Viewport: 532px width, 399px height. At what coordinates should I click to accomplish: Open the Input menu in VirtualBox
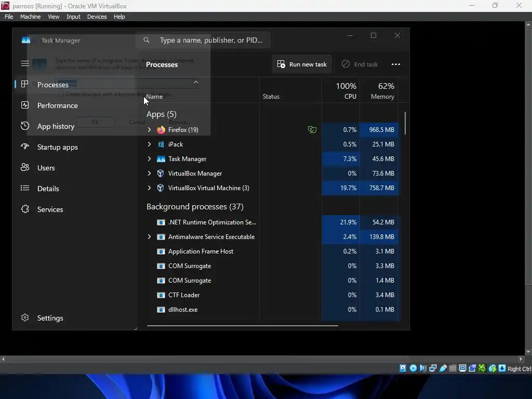pyautogui.click(x=73, y=17)
